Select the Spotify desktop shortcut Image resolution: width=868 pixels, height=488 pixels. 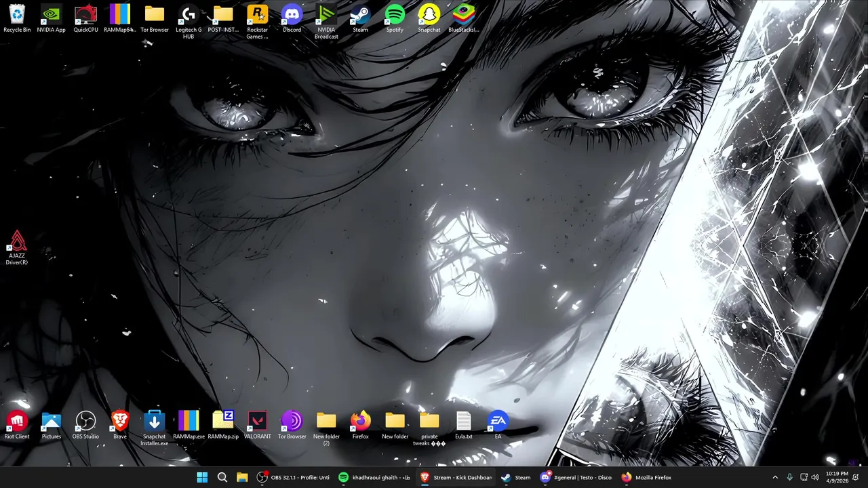click(395, 19)
